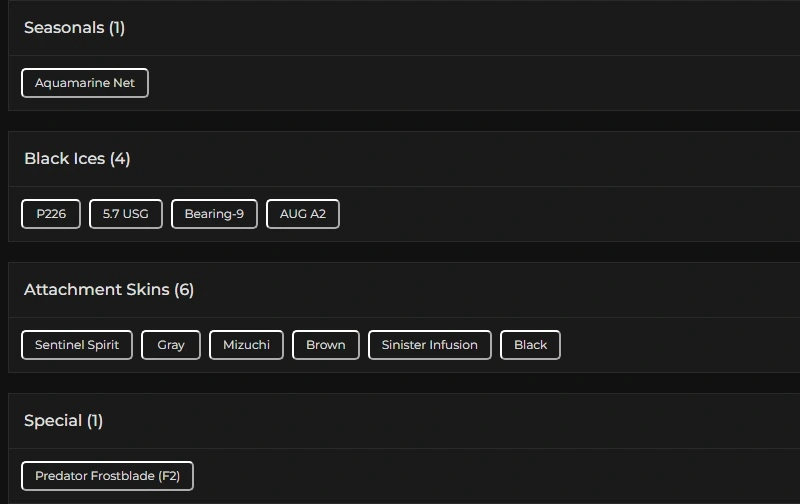Choose the 5.7 USG tag
Screen dimensions: 800x504
tap(125, 214)
